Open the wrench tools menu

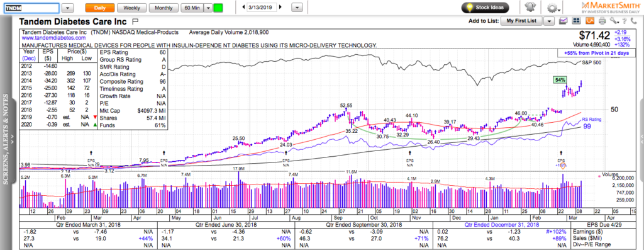pyautogui.click(x=614, y=21)
